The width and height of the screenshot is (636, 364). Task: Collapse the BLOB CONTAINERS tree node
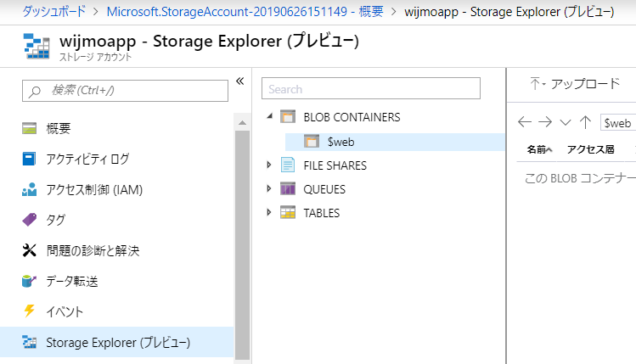(269, 117)
